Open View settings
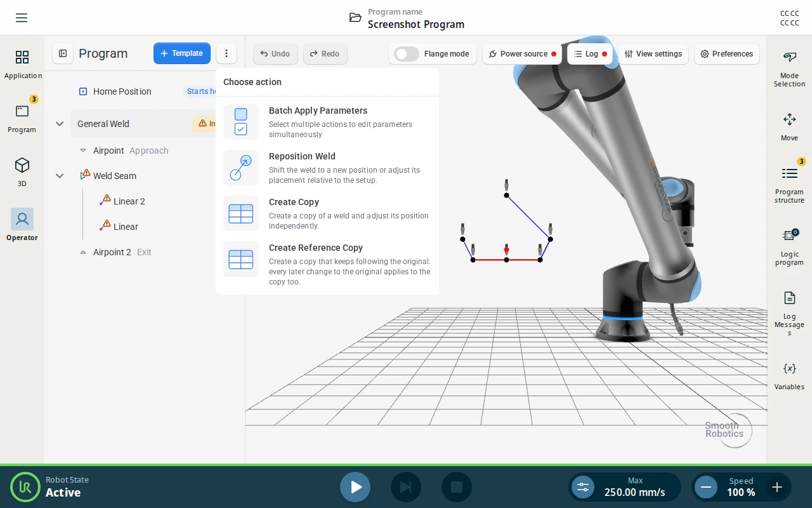 (x=653, y=54)
